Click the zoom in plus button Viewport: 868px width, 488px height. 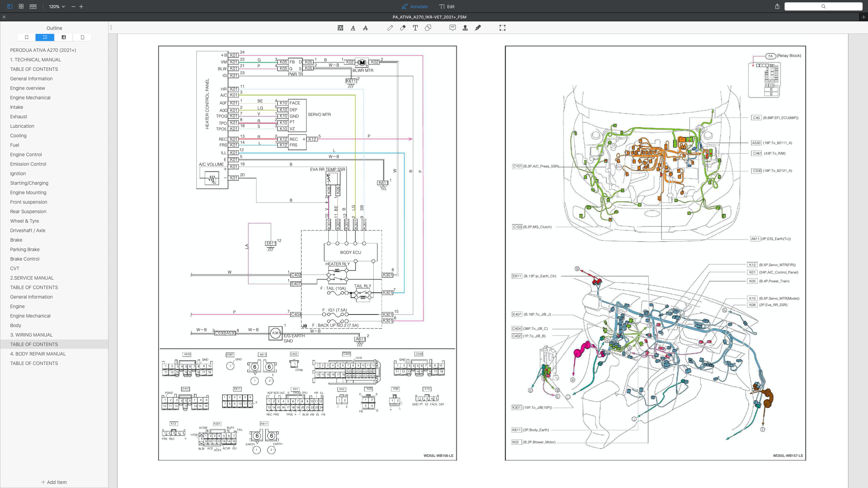(x=81, y=6)
